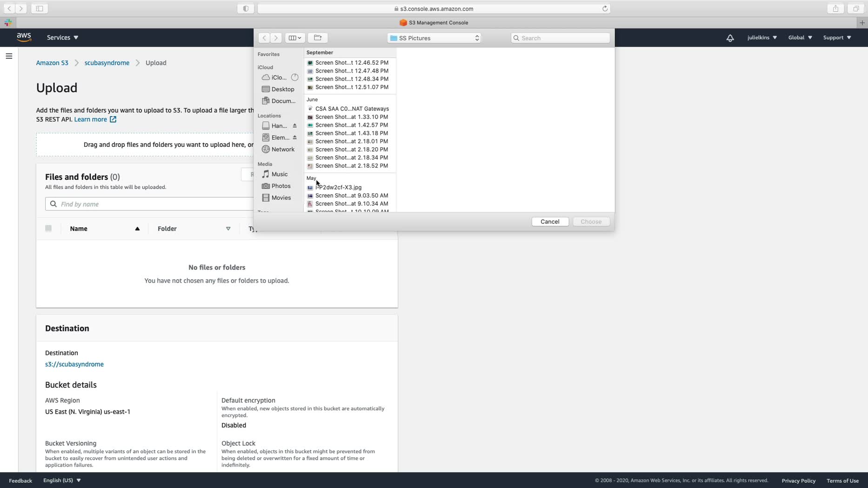The width and height of the screenshot is (868, 488).
Task: Open the Privacy Policy footer link
Action: point(798,481)
